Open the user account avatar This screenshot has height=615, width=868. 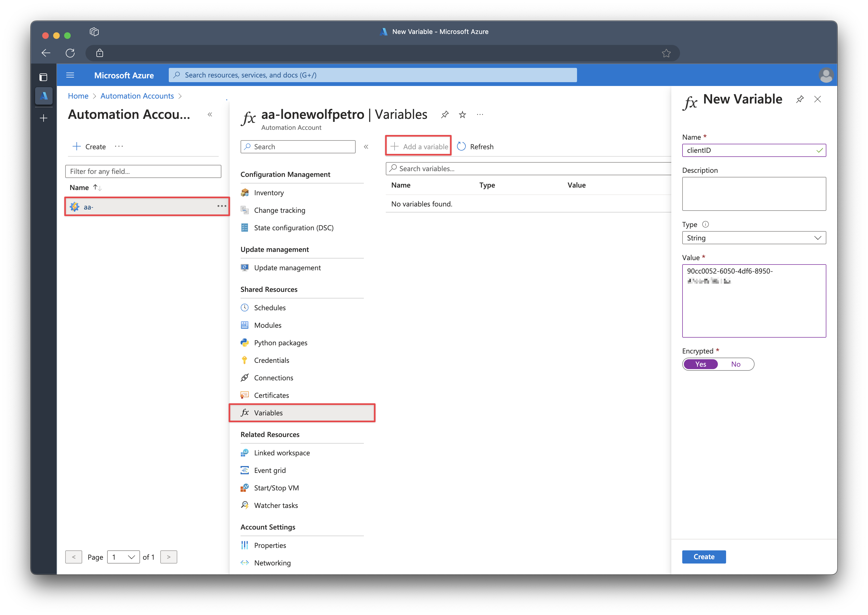826,75
